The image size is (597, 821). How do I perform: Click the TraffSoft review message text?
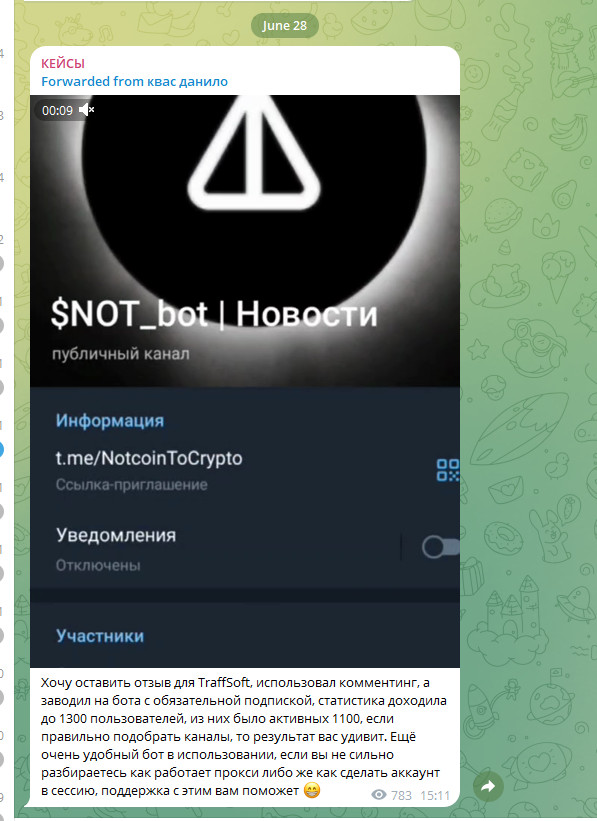pyautogui.click(x=244, y=736)
